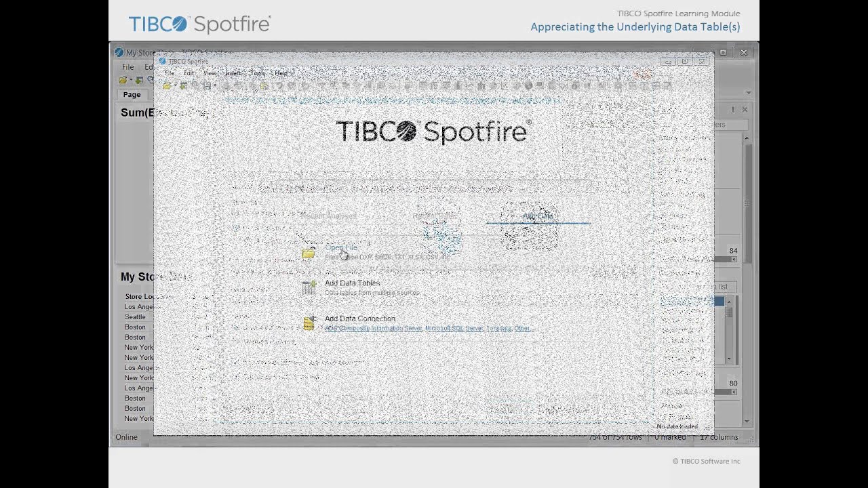
Task: Switch to the Add Data tab
Action: [538, 216]
